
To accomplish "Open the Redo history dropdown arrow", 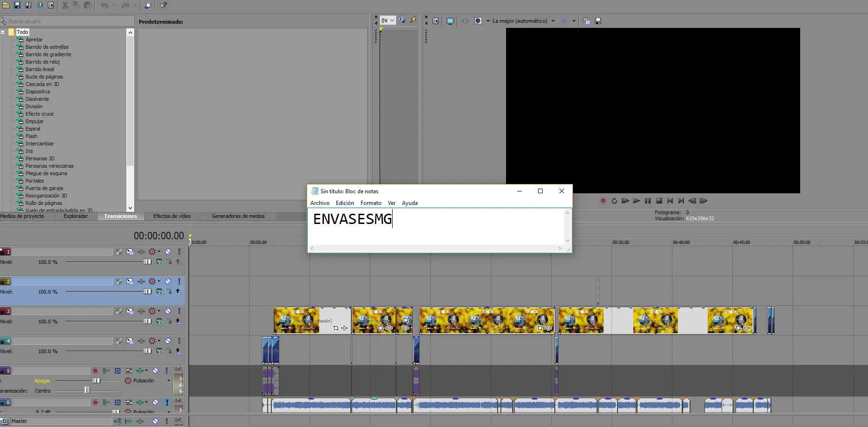I will pyautogui.click(x=135, y=5).
